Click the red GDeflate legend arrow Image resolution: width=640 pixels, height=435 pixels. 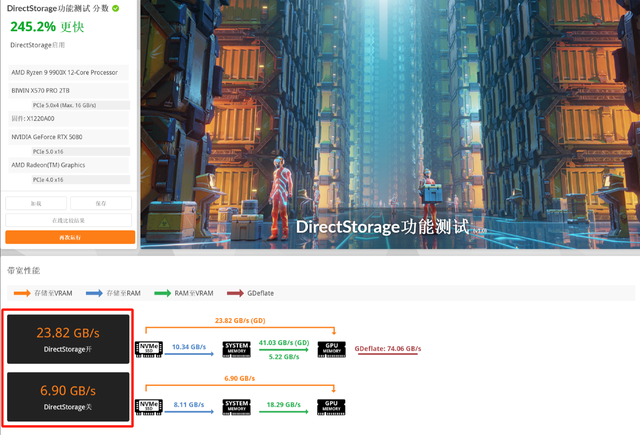tap(235, 293)
